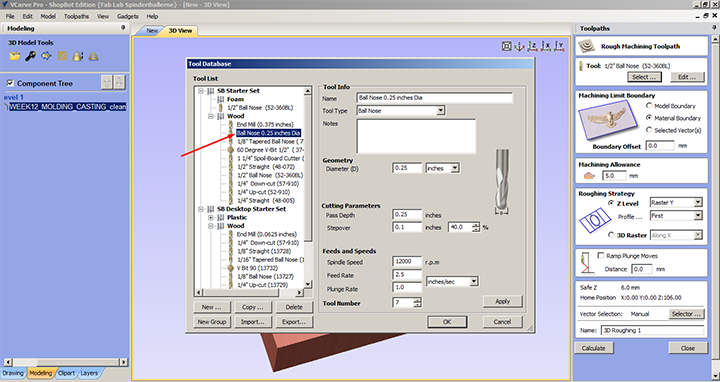Switch to the Layers tab

(x=89, y=373)
